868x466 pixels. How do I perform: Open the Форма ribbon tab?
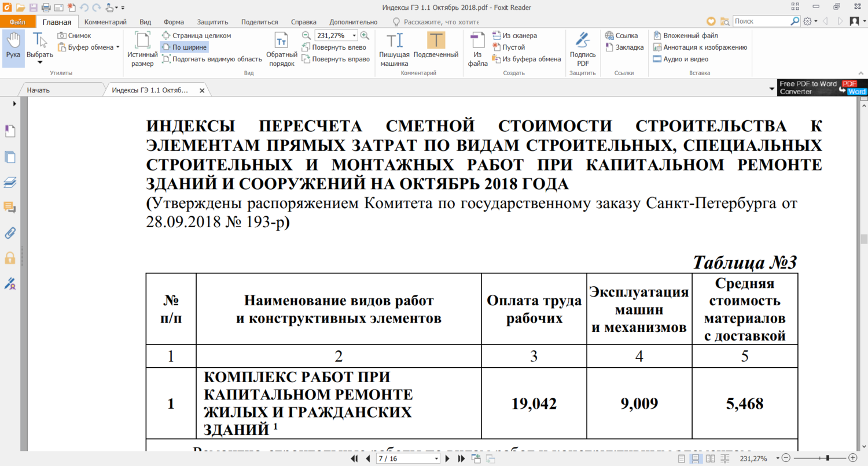(174, 22)
